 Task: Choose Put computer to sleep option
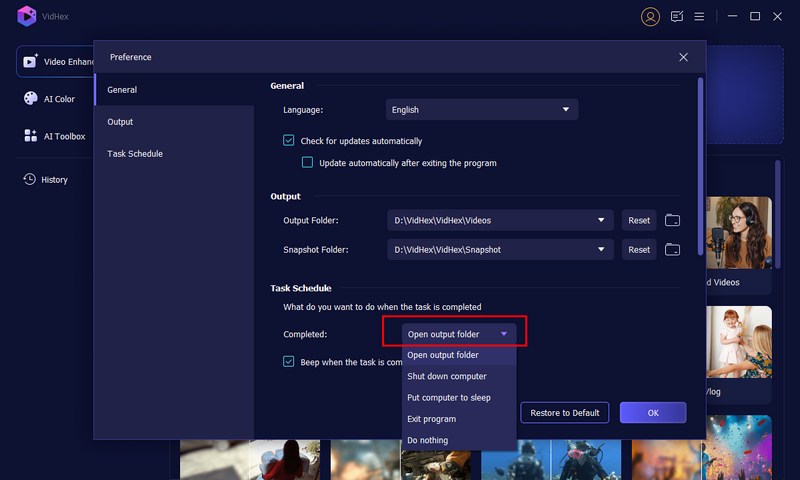449,398
